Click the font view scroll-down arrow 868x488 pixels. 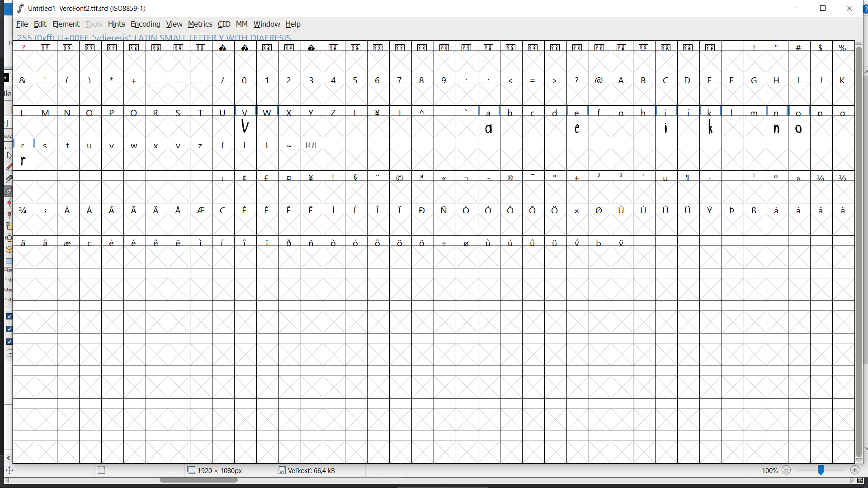[x=859, y=460]
